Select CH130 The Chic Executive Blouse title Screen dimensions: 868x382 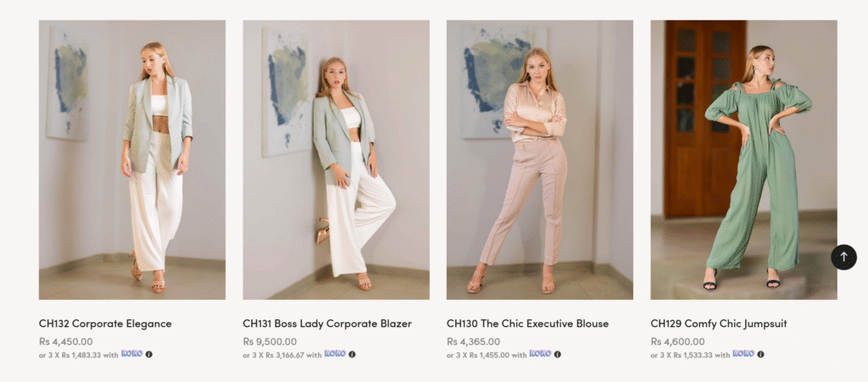point(527,324)
